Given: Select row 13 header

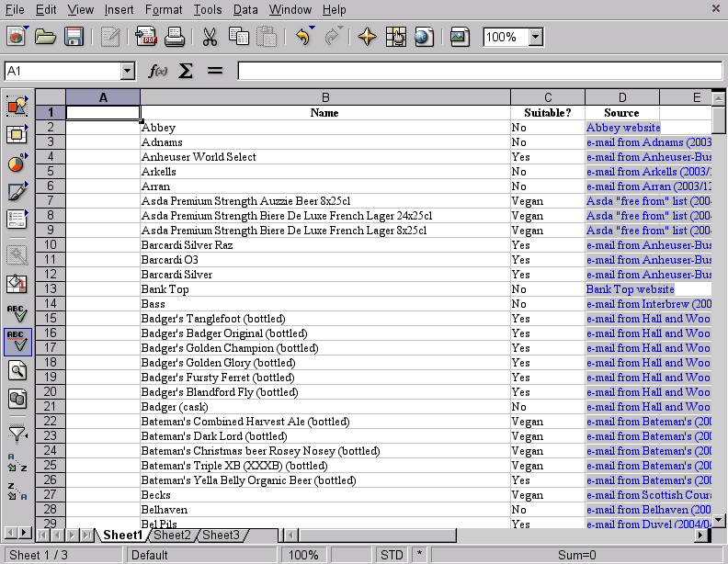Looking at the screenshot, I should click(51, 289).
